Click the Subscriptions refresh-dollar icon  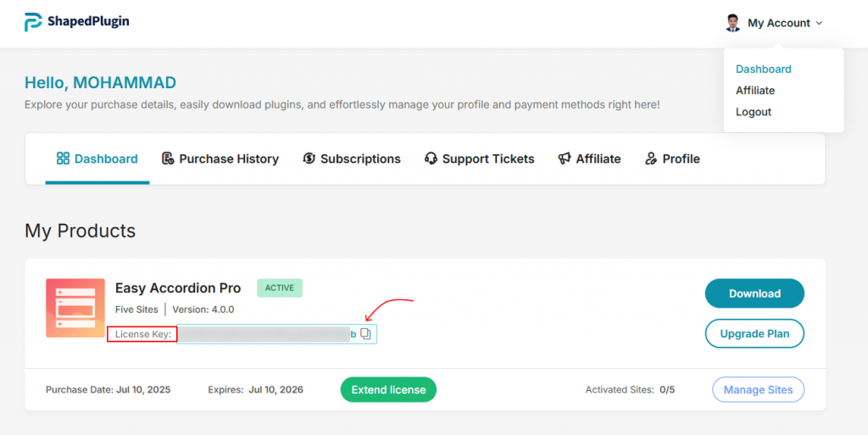coord(309,159)
